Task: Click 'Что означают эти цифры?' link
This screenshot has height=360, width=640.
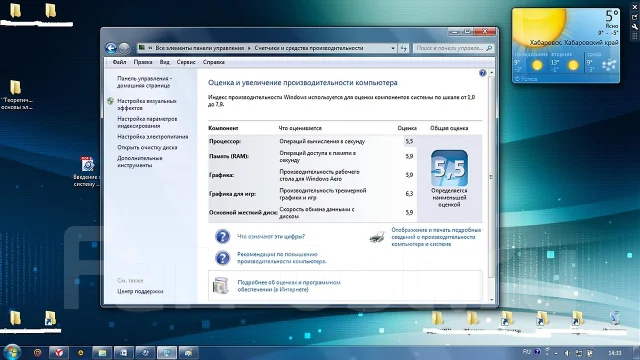Action: (271, 236)
